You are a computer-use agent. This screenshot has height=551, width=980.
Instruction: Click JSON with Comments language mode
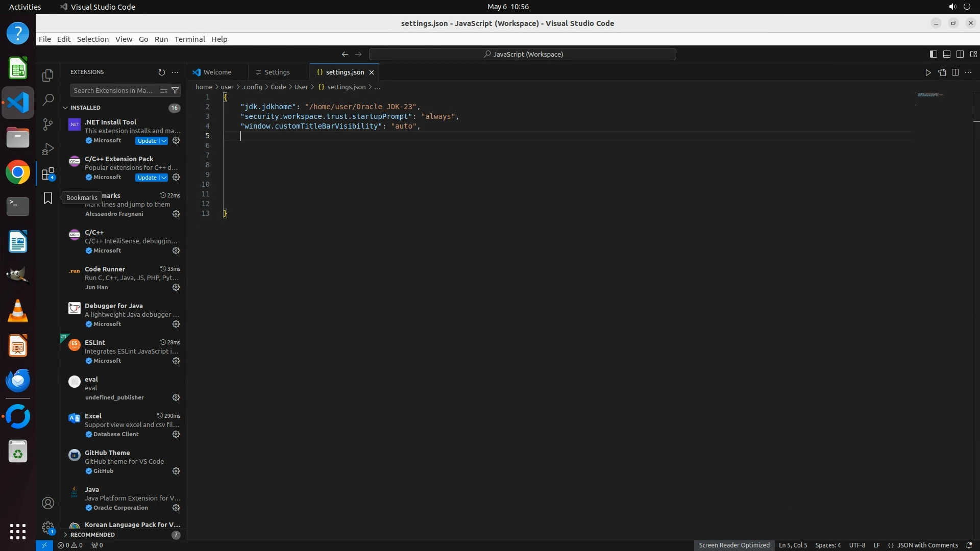point(927,545)
